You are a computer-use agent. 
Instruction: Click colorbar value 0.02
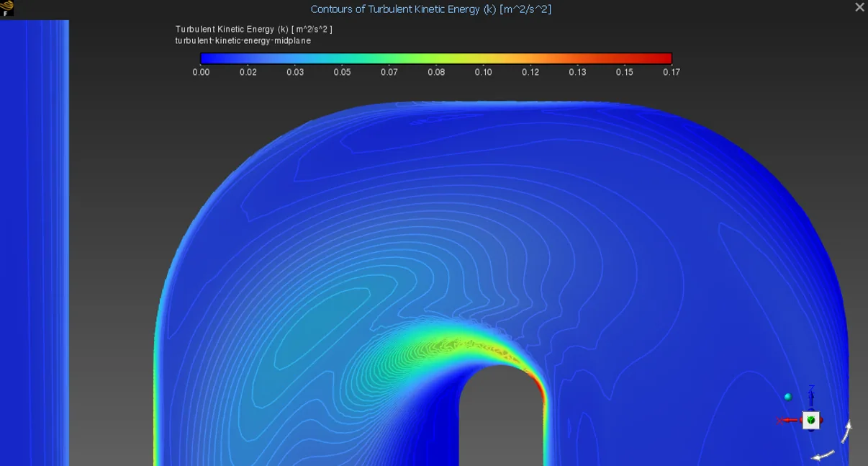248,72
